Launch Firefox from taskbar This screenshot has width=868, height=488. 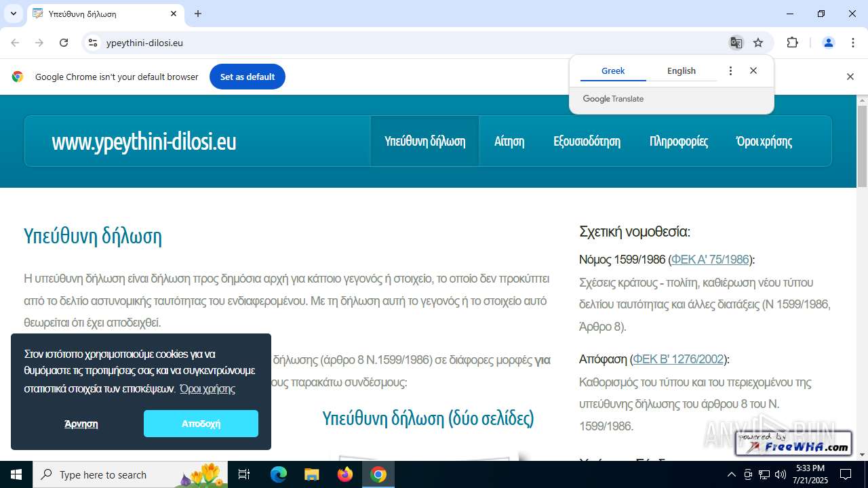tap(345, 474)
